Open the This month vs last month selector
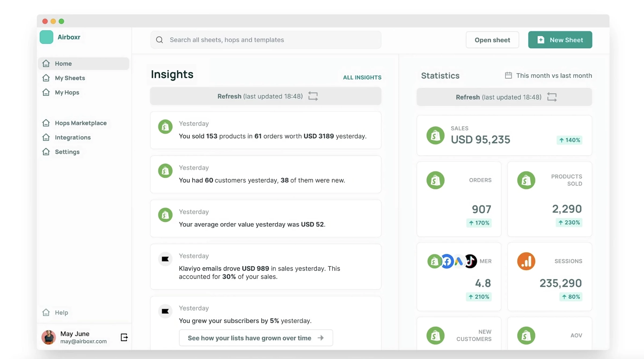This screenshot has width=644, height=359. pyautogui.click(x=548, y=75)
